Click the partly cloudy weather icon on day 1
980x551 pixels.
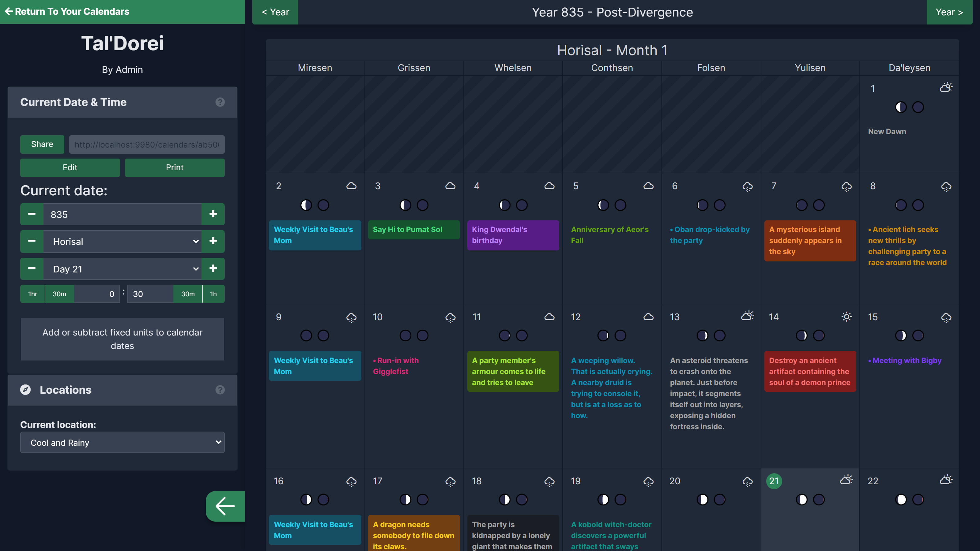(946, 87)
